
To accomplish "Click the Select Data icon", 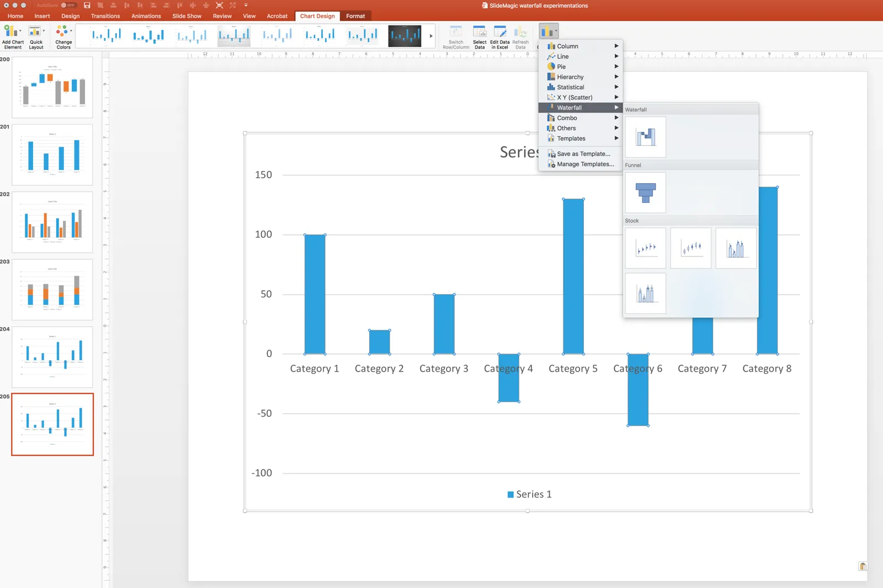I will [480, 37].
